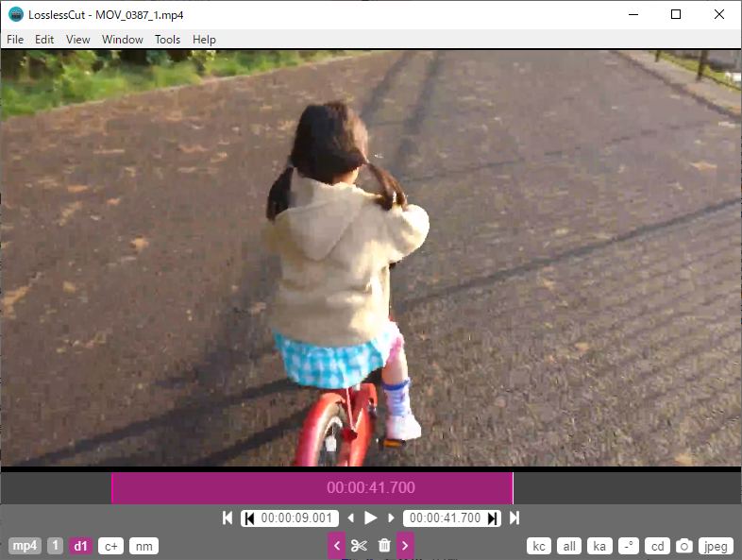Minimize the LosslessCut window

633,14
